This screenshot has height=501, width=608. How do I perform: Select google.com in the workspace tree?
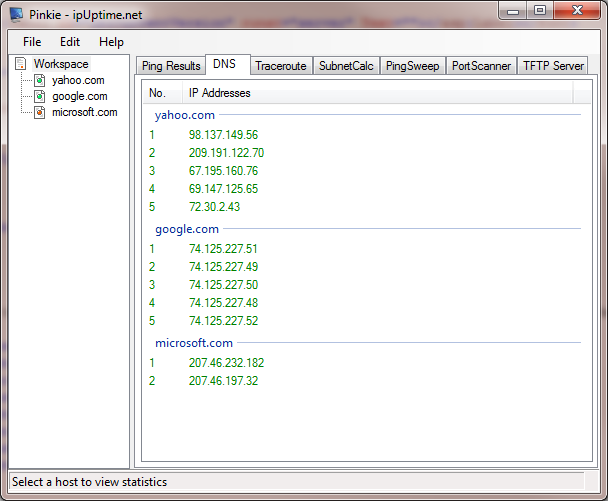coord(80,96)
